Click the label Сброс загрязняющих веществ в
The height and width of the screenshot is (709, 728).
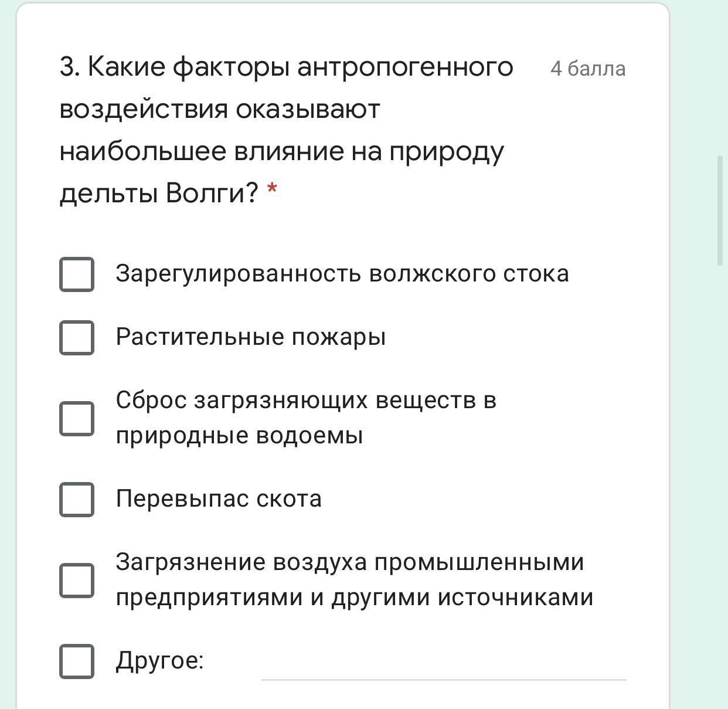(305, 401)
